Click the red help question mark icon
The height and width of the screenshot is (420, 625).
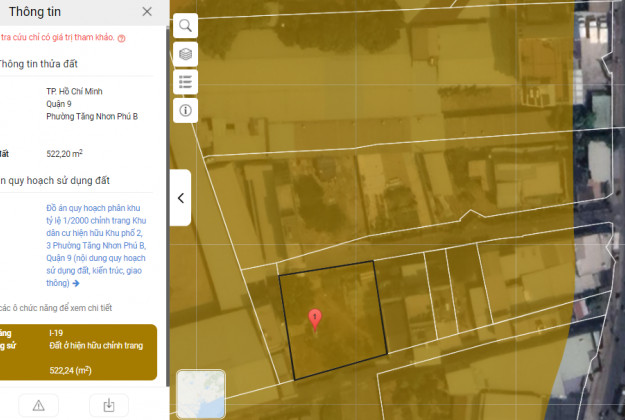121,38
